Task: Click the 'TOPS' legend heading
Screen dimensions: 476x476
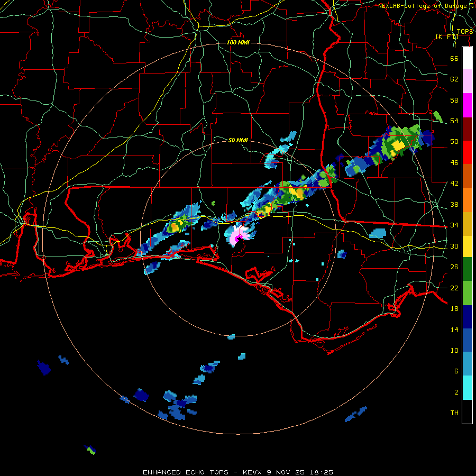Action: click(x=465, y=32)
